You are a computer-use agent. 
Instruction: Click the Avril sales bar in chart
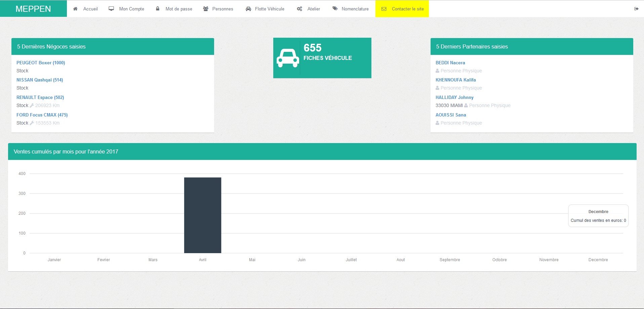(203, 215)
